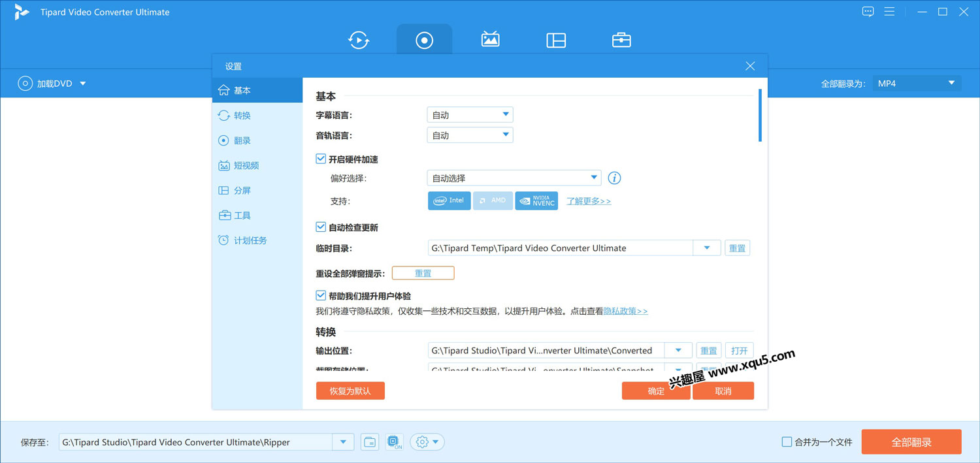Screen dimensions: 980x463
Task: Start ripping with 全部翻录 button
Action: pyautogui.click(x=911, y=442)
